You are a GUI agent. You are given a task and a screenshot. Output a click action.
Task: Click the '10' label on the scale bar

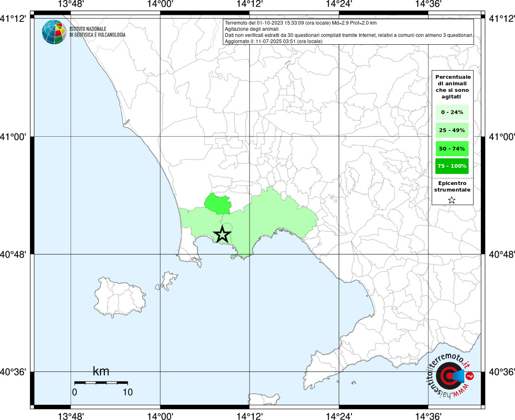(x=128, y=392)
